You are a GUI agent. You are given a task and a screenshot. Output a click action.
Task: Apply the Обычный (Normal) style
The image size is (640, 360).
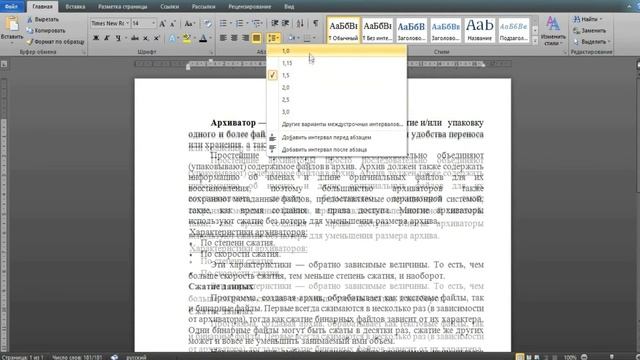tap(343, 30)
